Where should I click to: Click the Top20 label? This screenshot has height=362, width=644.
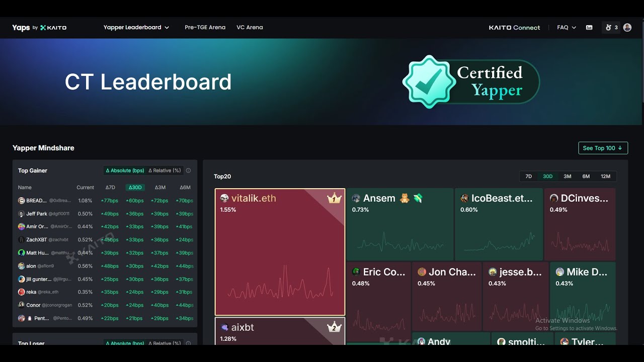click(x=222, y=176)
